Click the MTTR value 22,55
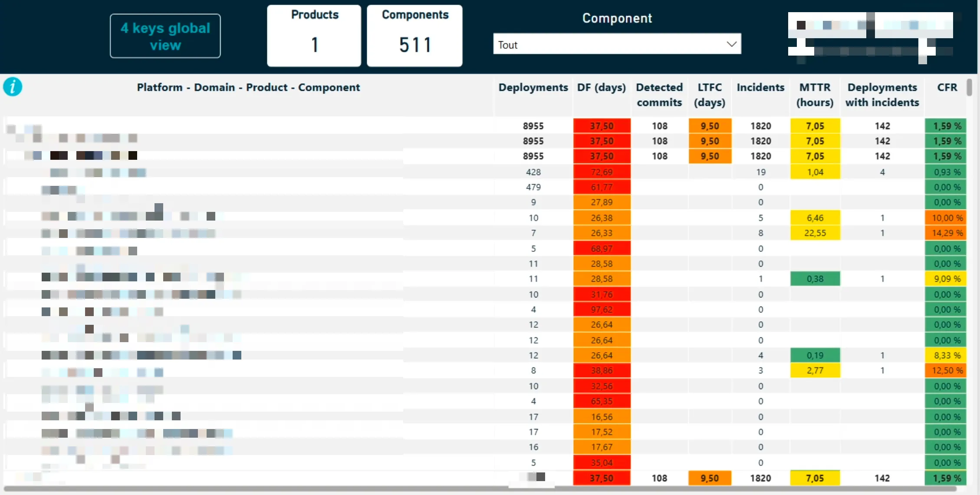This screenshot has width=980, height=495. click(x=815, y=233)
